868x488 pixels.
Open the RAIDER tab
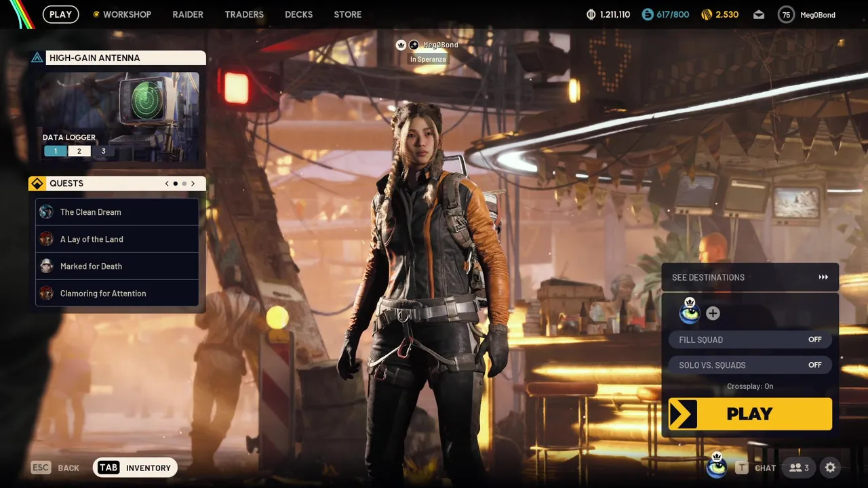[188, 14]
